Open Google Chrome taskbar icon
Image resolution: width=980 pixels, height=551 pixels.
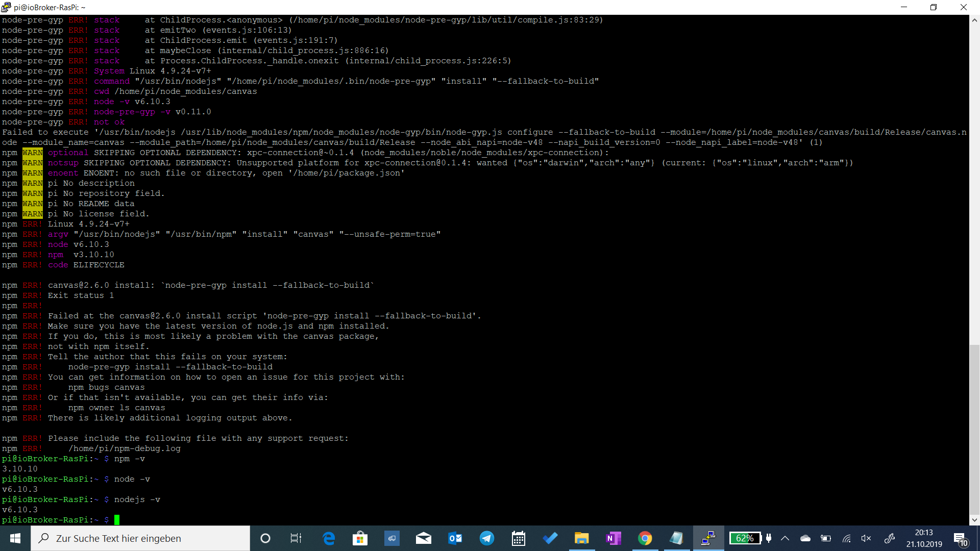[645, 538]
